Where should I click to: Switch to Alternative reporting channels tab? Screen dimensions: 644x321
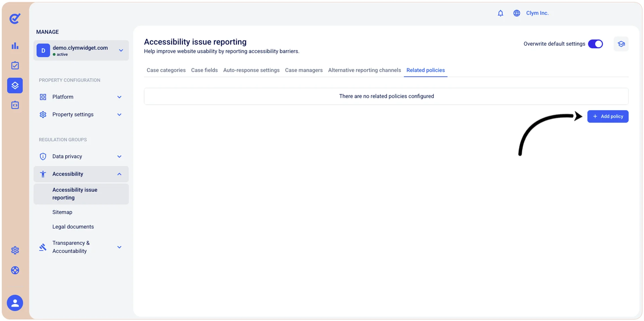coord(364,70)
